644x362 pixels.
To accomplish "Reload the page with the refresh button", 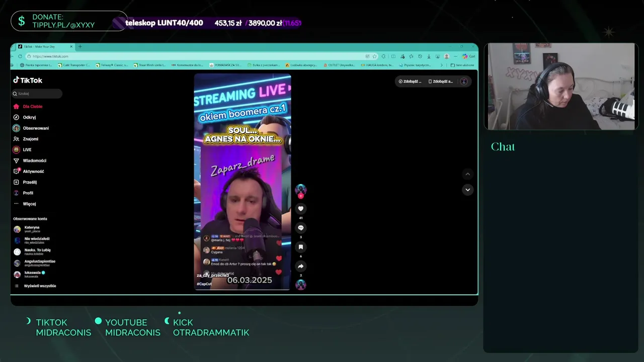I will pos(20,56).
